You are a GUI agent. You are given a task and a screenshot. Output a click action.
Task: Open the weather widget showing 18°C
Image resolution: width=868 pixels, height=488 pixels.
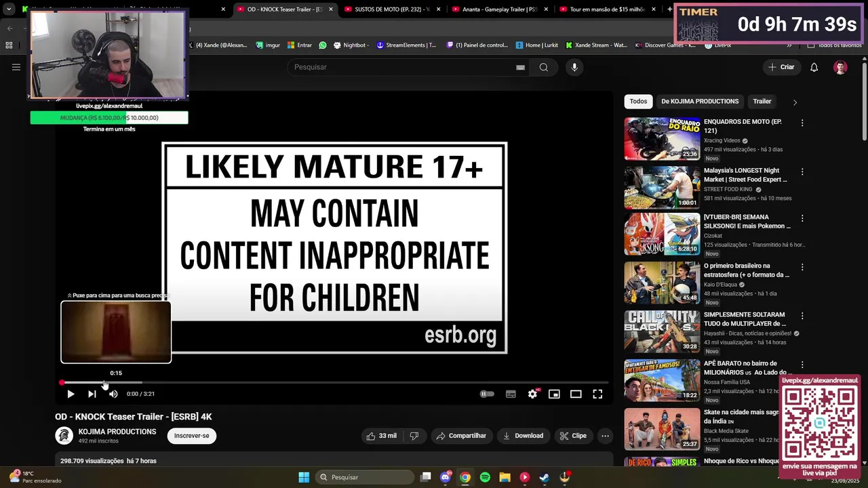click(35, 477)
